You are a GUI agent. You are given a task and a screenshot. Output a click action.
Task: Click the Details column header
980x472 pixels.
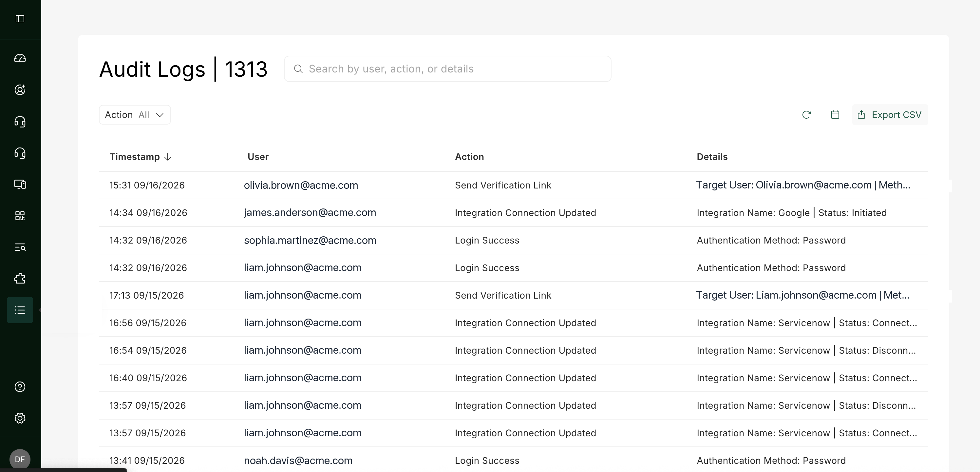712,157
